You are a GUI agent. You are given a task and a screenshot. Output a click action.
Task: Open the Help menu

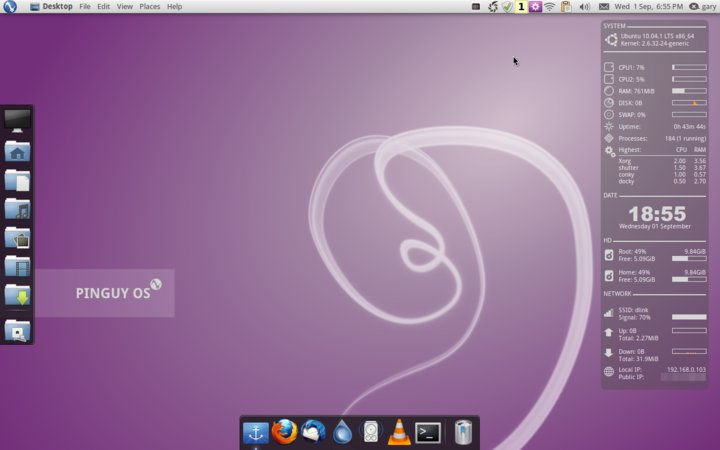point(174,6)
